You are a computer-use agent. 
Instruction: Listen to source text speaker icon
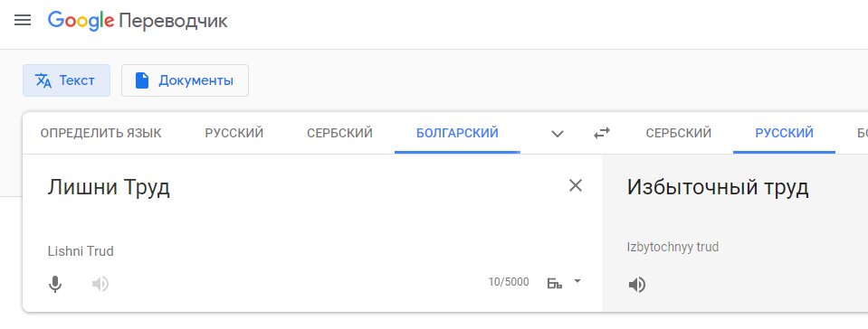click(x=100, y=284)
